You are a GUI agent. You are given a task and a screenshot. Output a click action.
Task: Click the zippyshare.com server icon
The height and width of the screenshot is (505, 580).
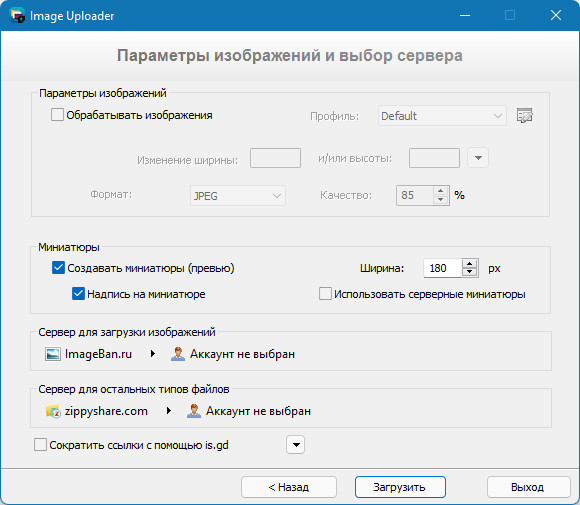[x=53, y=411]
